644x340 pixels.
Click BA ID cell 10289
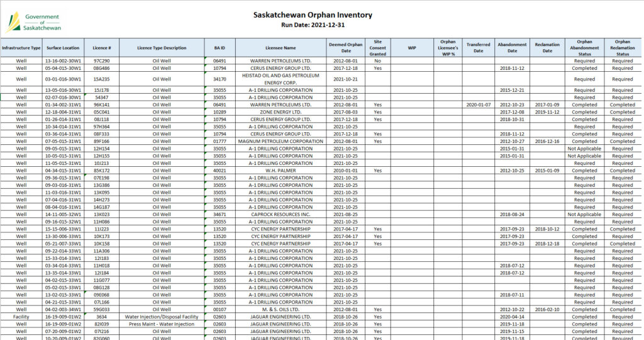tap(219, 112)
